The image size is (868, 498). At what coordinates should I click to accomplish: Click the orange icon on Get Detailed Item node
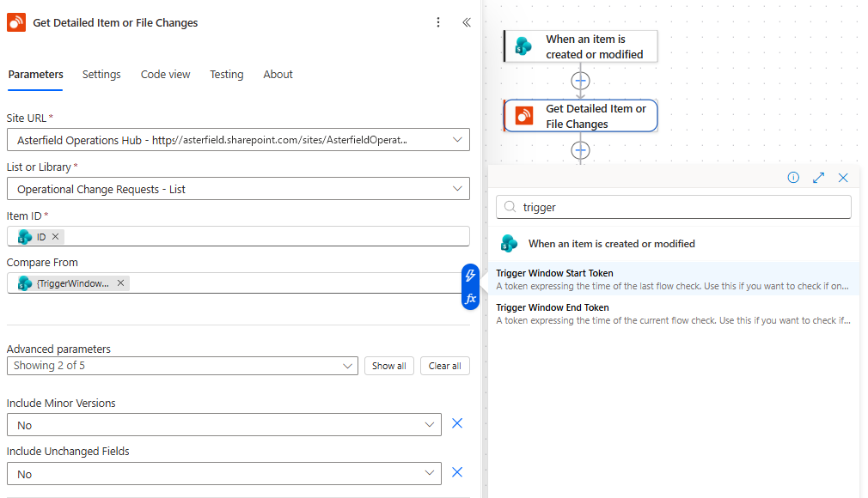pos(524,116)
